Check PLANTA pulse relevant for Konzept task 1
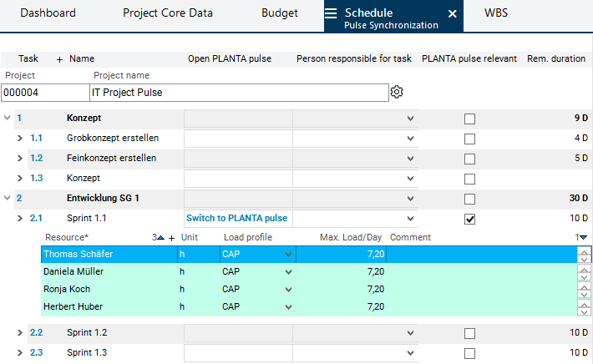The width and height of the screenshot is (593, 364). click(x=469, y=119)
